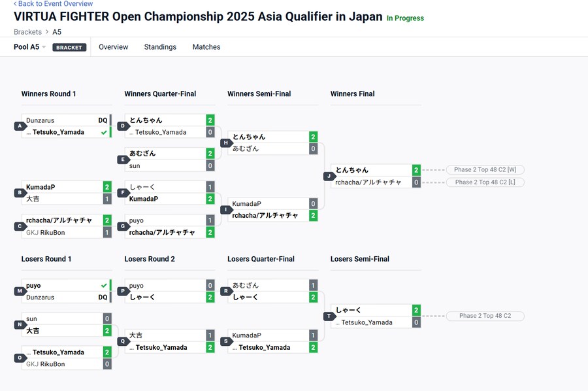The width and height of the screenshot is (588, 391).
Task: Click match label H badge
Action: (x=226, y=143)
